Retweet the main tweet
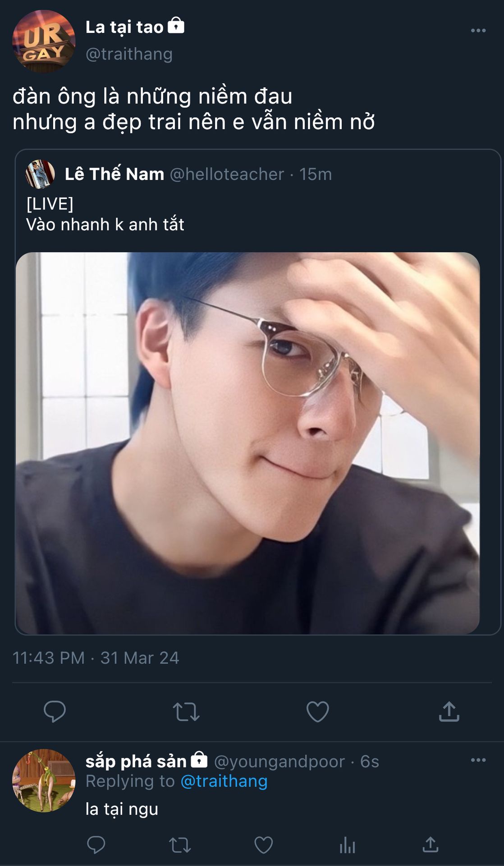 [x=186, y=712]
